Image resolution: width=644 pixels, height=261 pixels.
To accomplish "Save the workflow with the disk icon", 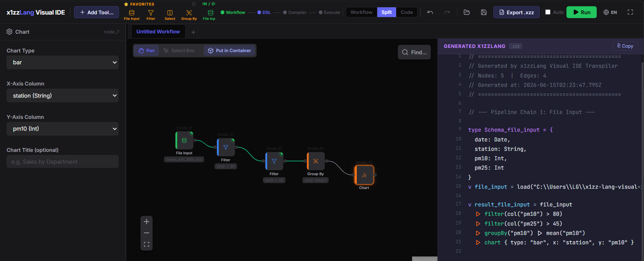I will (x=484, y=12).
